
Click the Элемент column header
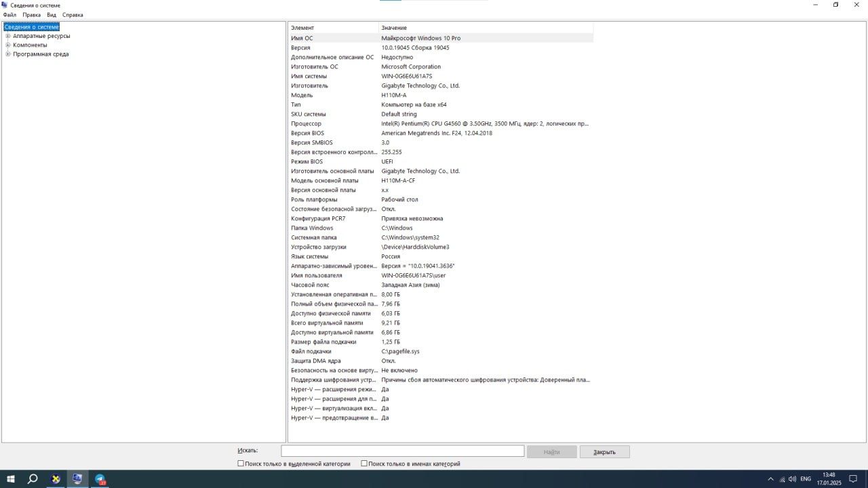[333, 28]
